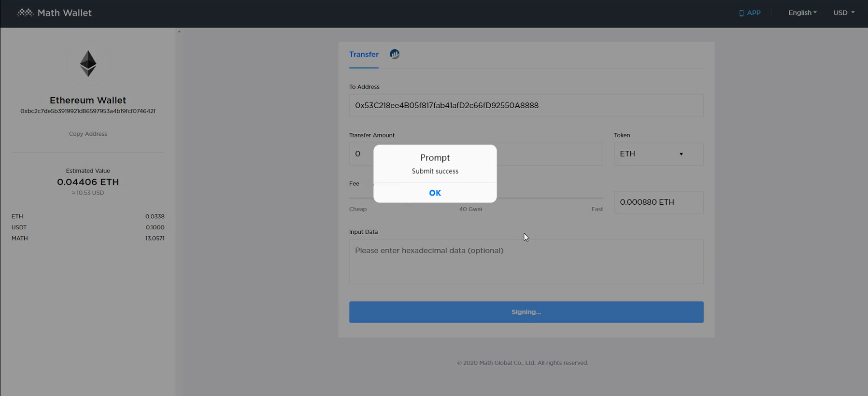868x396 pixels.
Task: Focus the Input Data hexadecimal text area
Action: point(526,261)
